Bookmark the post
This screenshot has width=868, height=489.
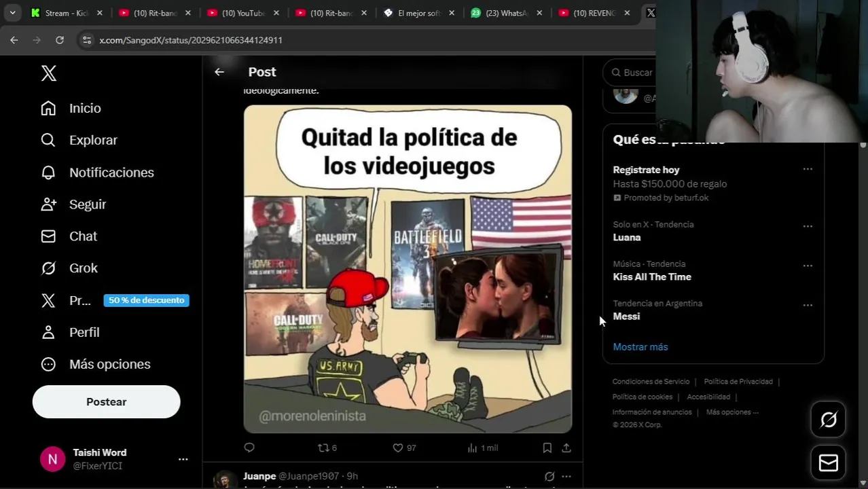(x=547, y=448)
